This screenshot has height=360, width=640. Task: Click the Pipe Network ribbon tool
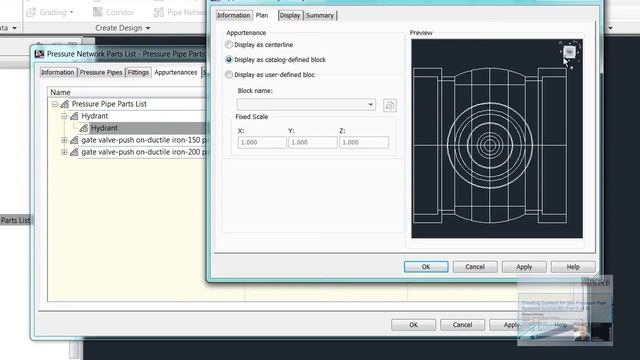point(179,12)
